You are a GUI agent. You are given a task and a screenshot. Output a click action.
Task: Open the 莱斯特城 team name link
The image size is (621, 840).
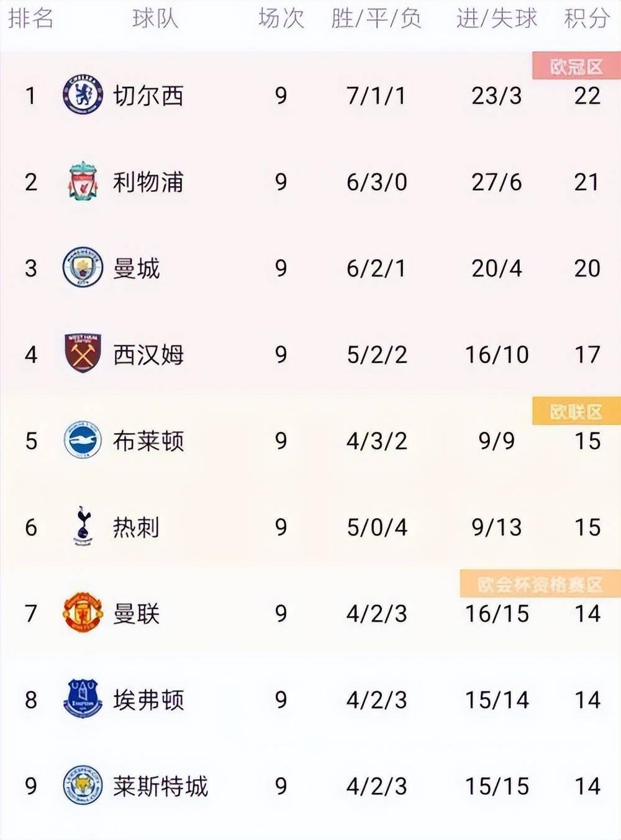tap(160, 786)
